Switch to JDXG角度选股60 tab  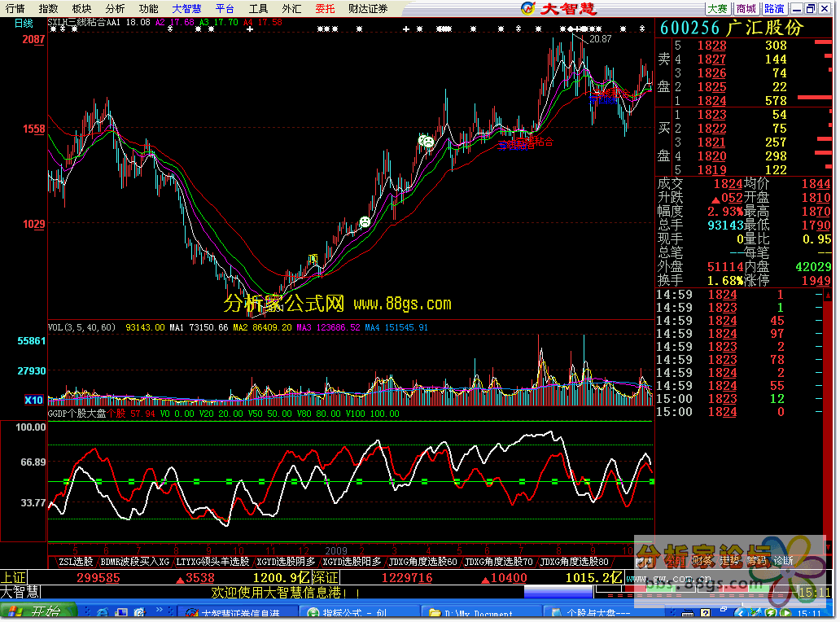click(x=423, y=562)
